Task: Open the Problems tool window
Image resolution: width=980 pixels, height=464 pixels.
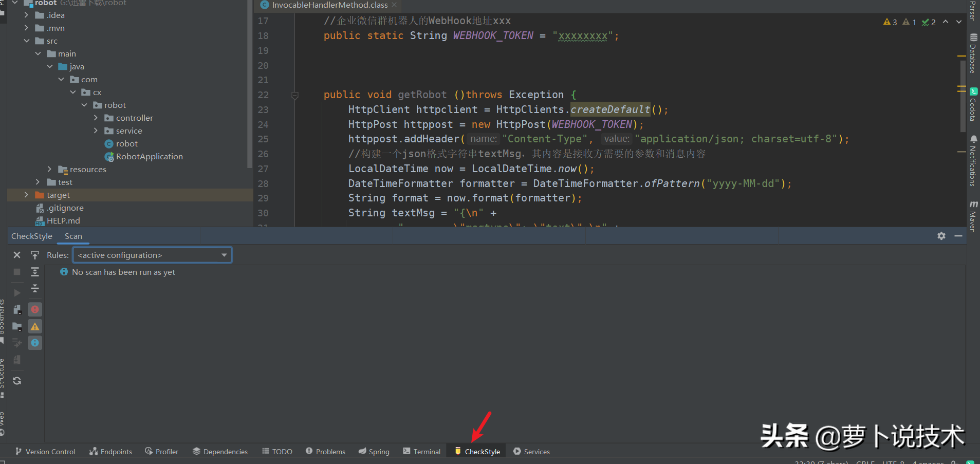Action: pyautogui.click(x=325, y=452)
